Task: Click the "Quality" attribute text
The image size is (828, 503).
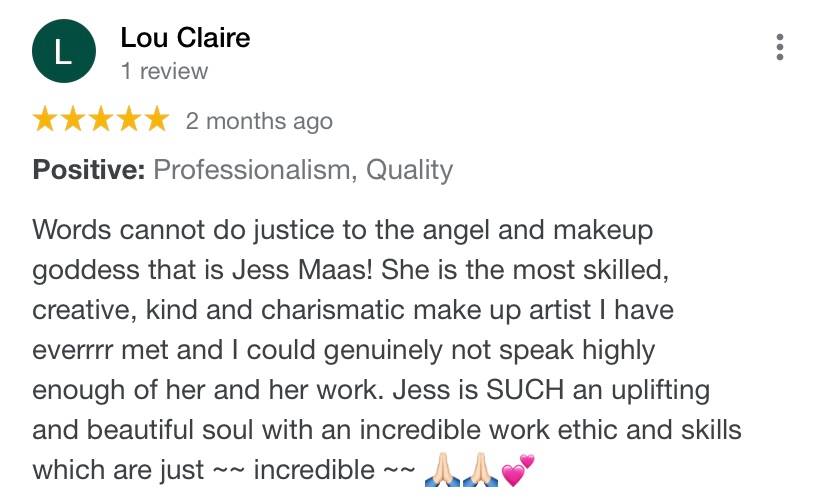Action: point(410,170)
